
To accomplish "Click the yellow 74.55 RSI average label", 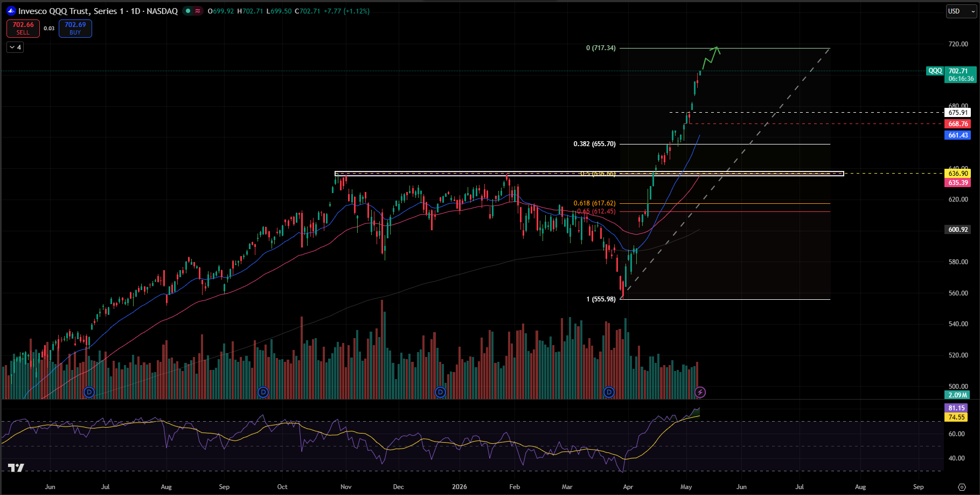I will (957, 417).
